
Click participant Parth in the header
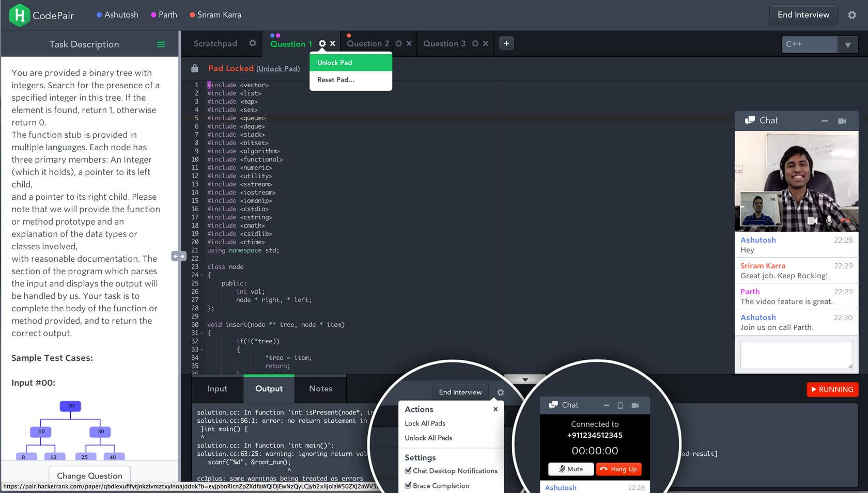[164, 15]
